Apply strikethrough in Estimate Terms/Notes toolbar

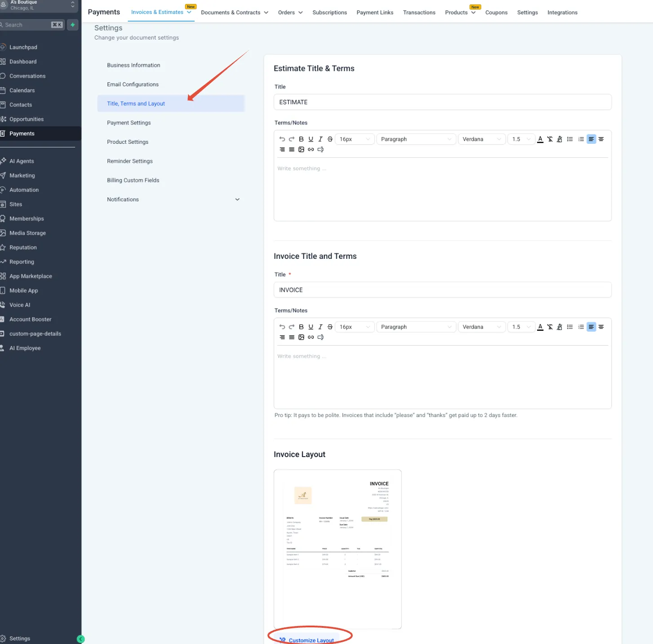tap(330, 139)
